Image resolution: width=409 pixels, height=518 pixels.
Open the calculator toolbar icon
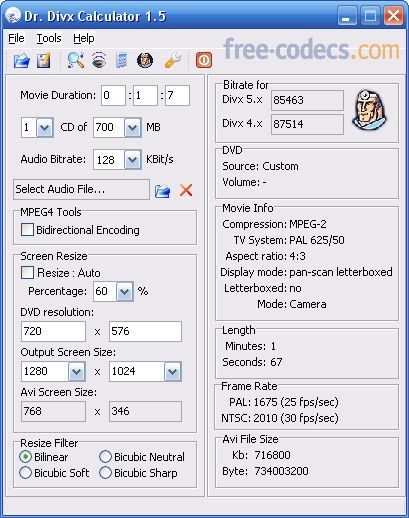[122, 60]
